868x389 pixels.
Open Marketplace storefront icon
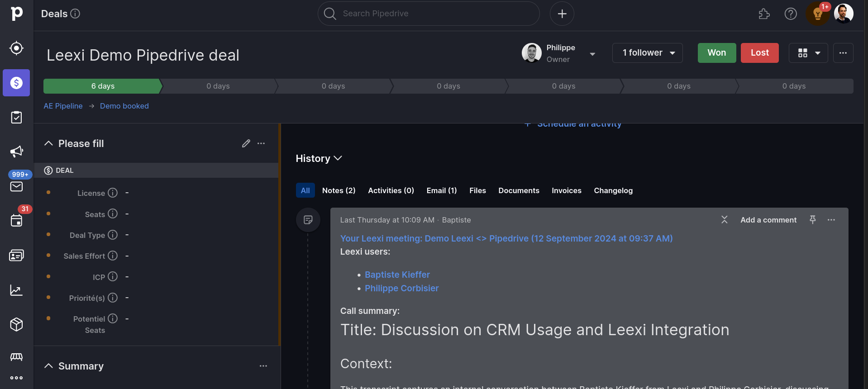[16, 357]
